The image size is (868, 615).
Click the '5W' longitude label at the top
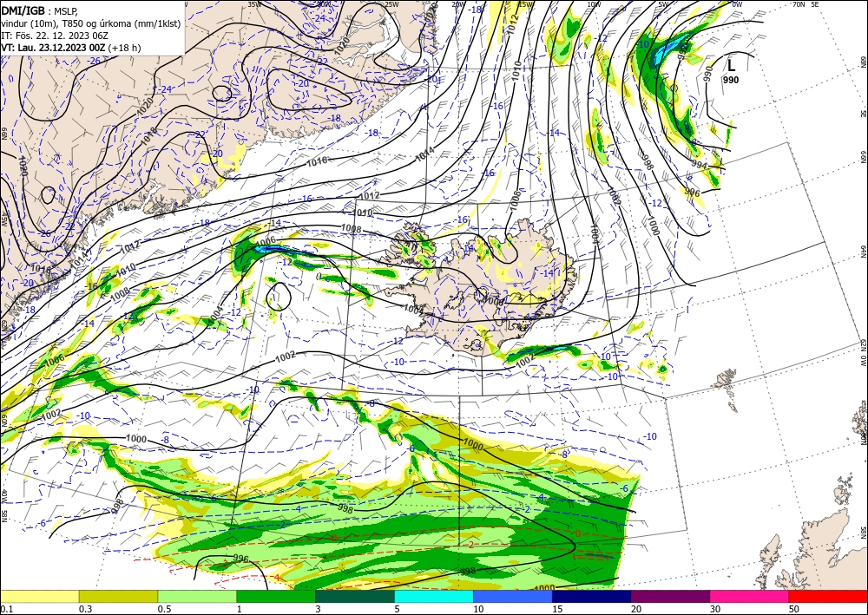(x=664, y=4)
